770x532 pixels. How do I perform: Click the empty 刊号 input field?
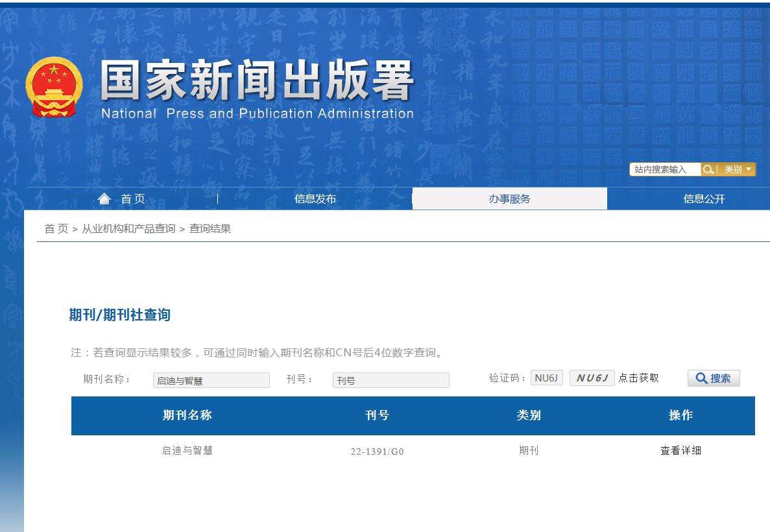(390, 380)
